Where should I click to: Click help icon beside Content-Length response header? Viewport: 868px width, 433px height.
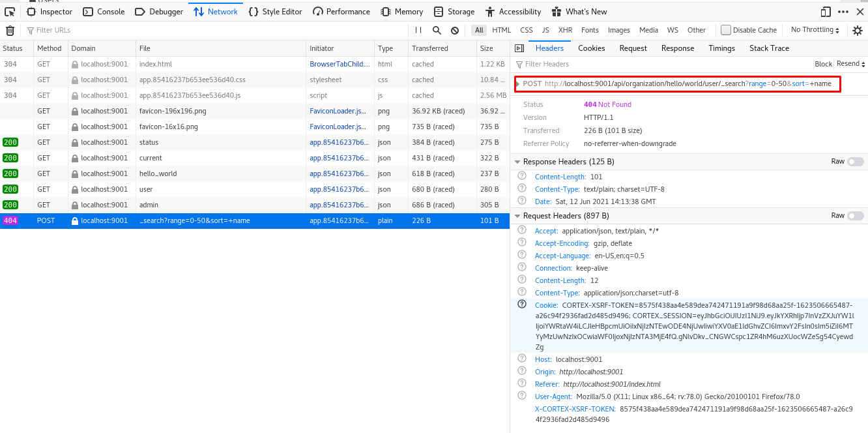(521, 177)
